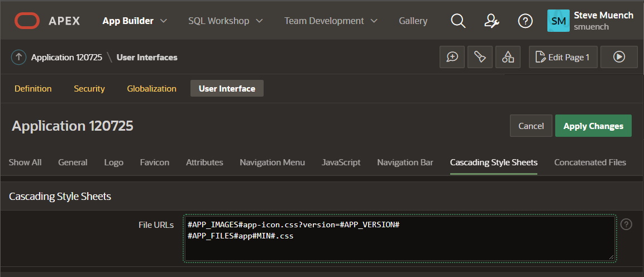Jump to the Concatenated Files tab
Image resolution: width=644 pixels, height=277 pixels.
pos(590,163)
